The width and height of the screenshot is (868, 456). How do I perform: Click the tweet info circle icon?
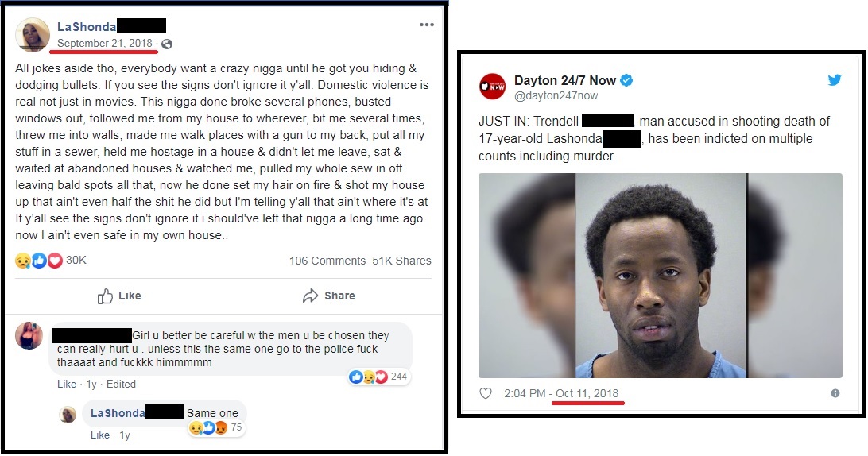pos(835,393)
